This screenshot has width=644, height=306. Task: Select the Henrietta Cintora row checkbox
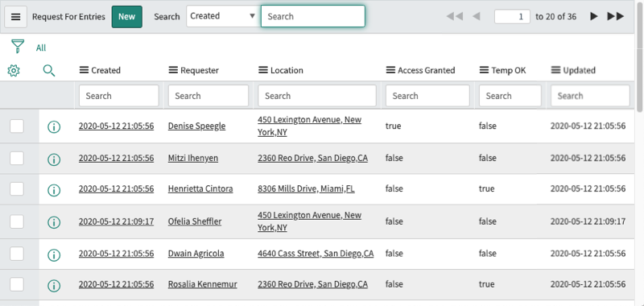(x=17, y=189)
